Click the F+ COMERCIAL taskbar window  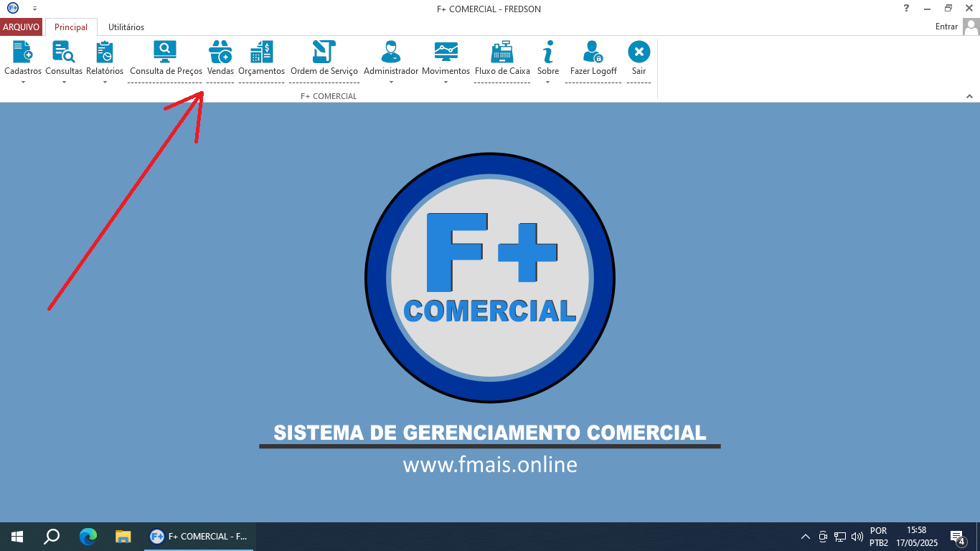pos(199,536)
